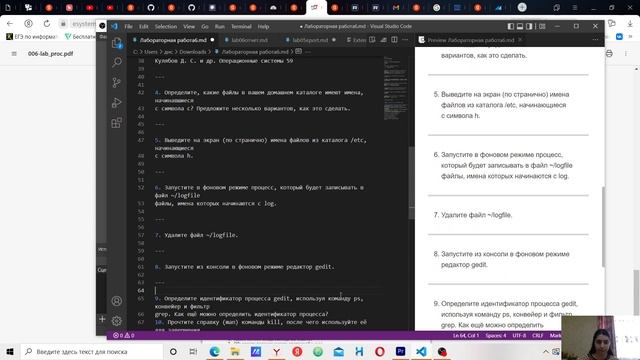Open the Selection menu
The image size is (640, 360).
(166, 26)
